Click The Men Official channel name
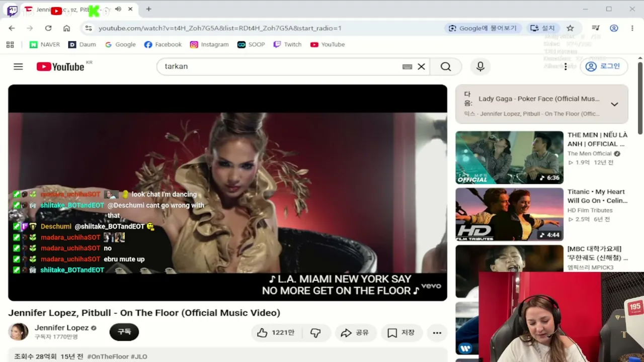Viewport: 644px width, 362px height. [590, 154]
